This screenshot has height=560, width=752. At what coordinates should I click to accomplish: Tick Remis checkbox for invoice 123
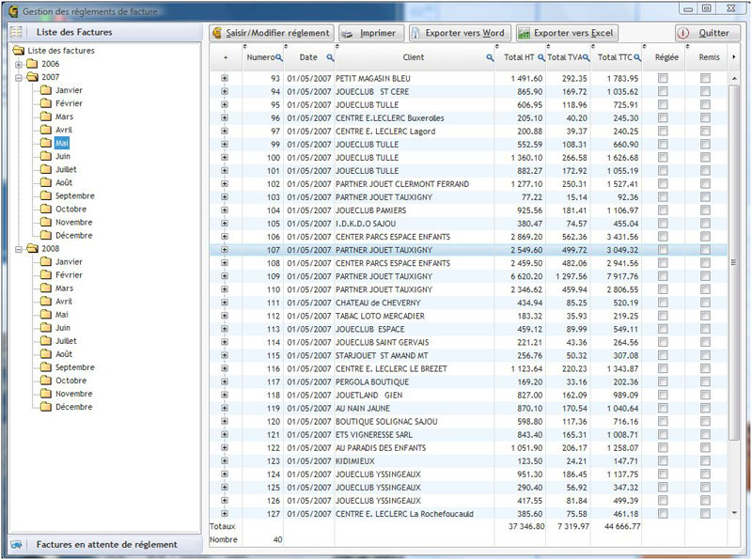pos(705,460)
